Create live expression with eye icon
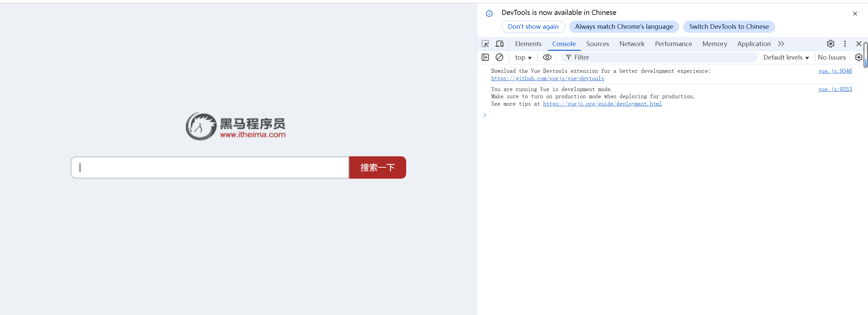The height and width of the screenshot is (315, 868). [547, 57]
